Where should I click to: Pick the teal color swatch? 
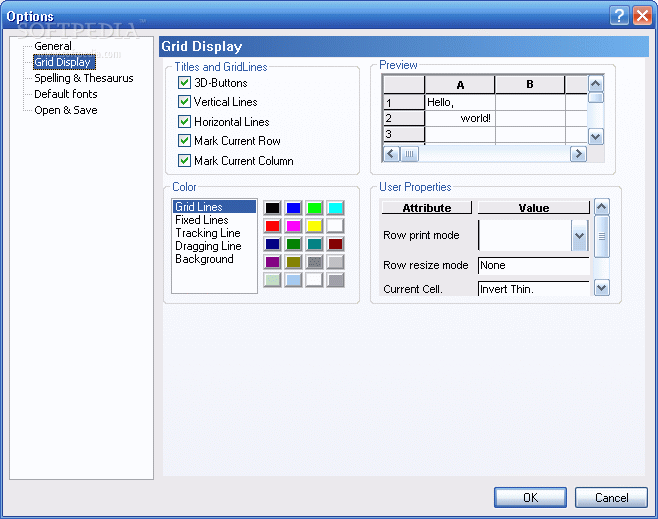click(314, 244)
